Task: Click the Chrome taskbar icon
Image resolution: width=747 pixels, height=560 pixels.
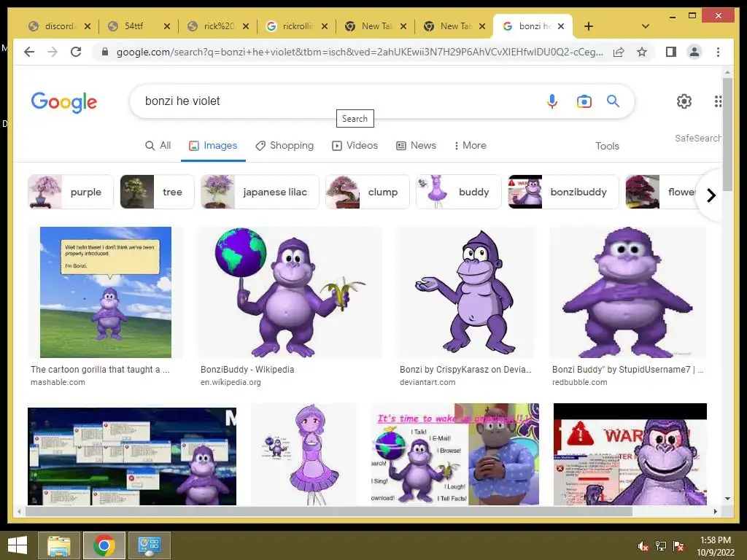Action: [104, 545]
